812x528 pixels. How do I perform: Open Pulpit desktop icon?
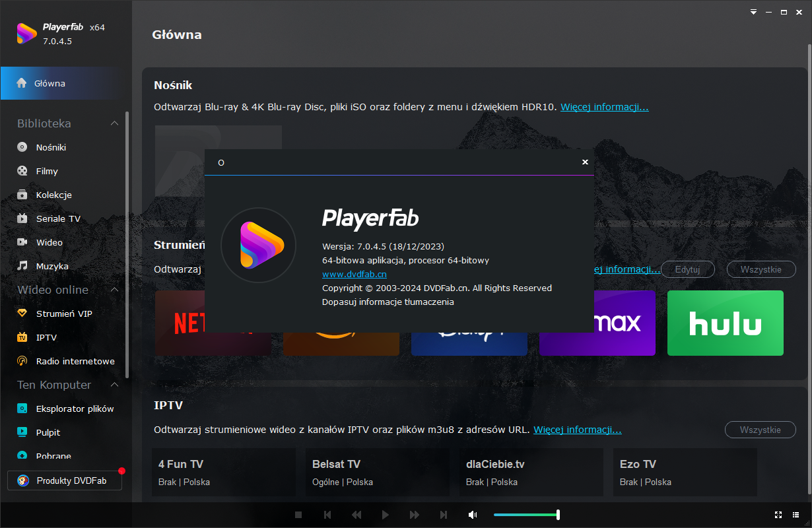click(22, 432)
